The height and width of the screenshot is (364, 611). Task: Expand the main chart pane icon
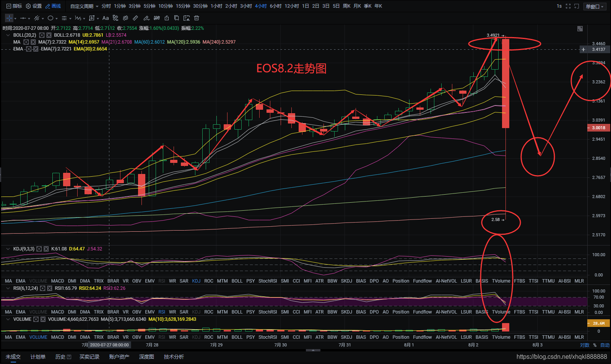(x=580, y=29)
